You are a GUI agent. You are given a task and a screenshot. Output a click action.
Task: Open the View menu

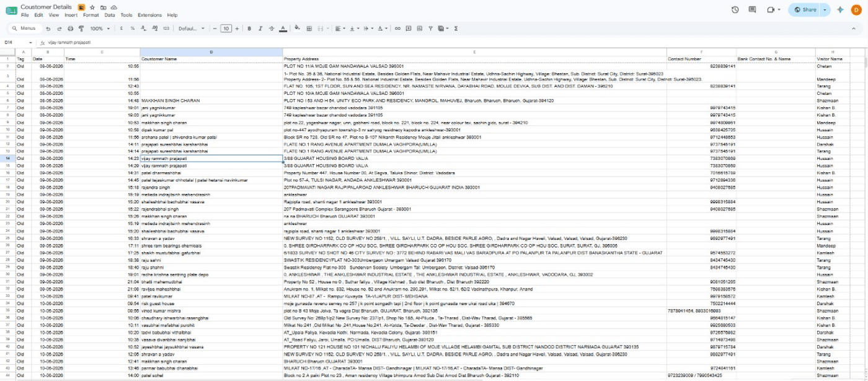pos(54,15)
